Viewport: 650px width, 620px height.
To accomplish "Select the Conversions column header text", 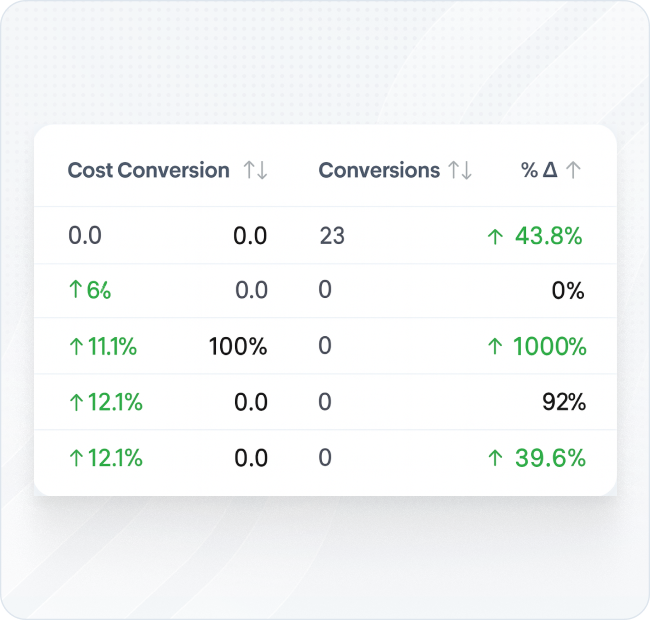I will point(379,171).
